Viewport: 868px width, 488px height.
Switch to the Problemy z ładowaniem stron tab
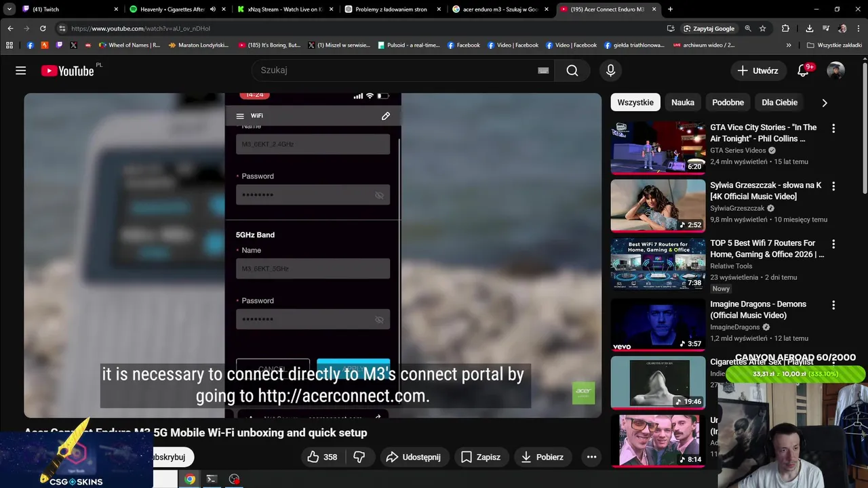392,9
